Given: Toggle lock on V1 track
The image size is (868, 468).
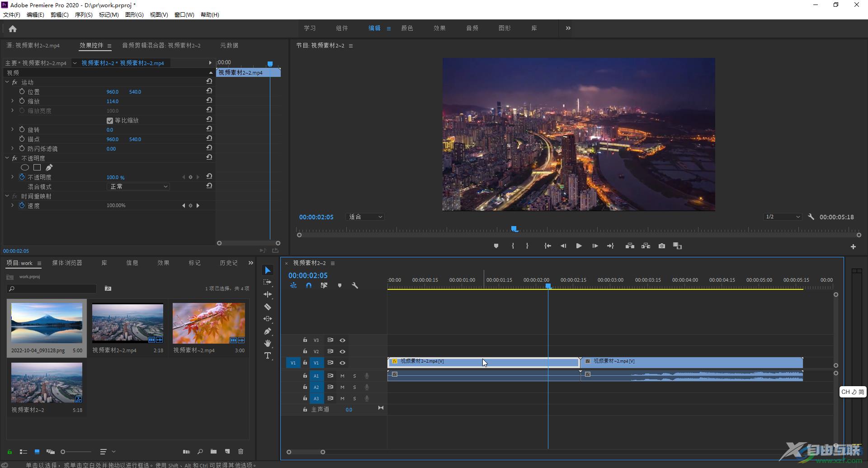Looking at the screenshot, I should (305, 363).
